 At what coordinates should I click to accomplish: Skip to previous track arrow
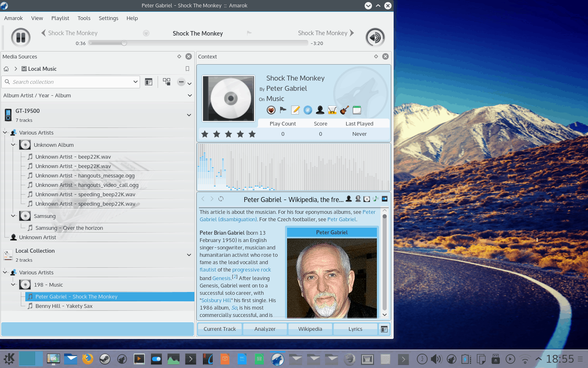click(43, 33)
